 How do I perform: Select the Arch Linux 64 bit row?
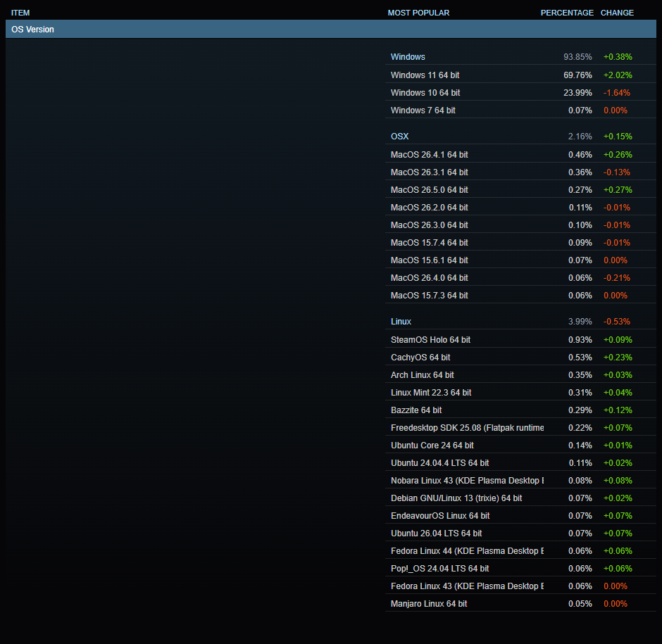[x=520, y=374]
